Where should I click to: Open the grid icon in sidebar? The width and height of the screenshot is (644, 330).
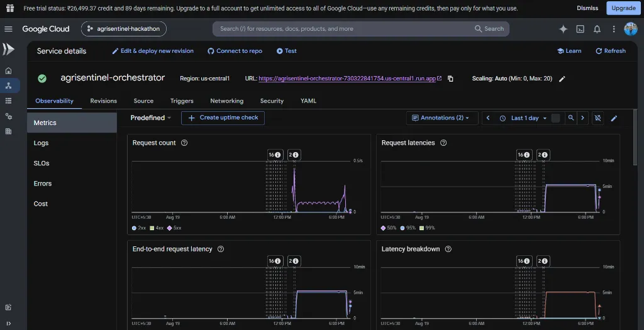[8, 131]
